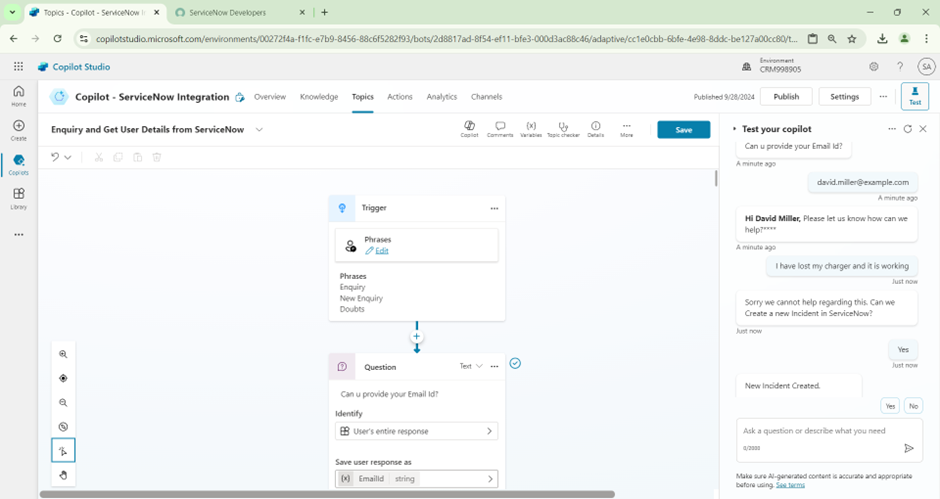Image resolution: width=940 pixels, height=499 pixels.
Task: Click the chat message input field
Action: pos(815,431)
